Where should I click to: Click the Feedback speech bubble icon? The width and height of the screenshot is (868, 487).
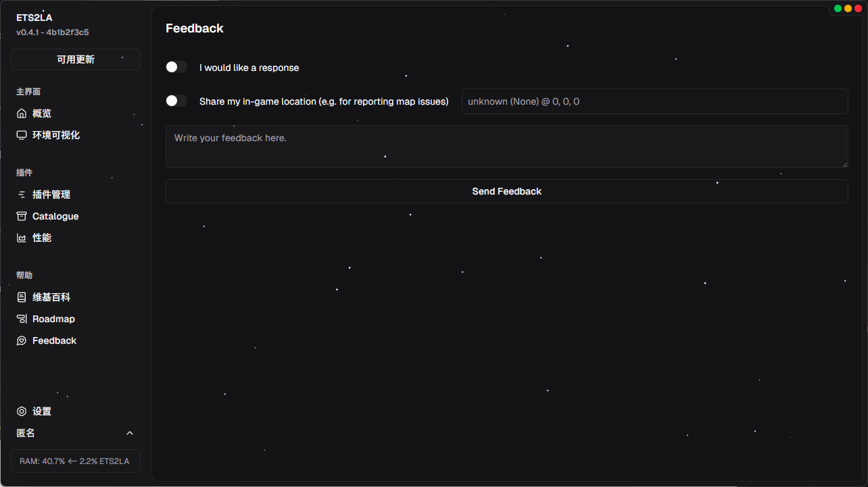pos(22,340)
